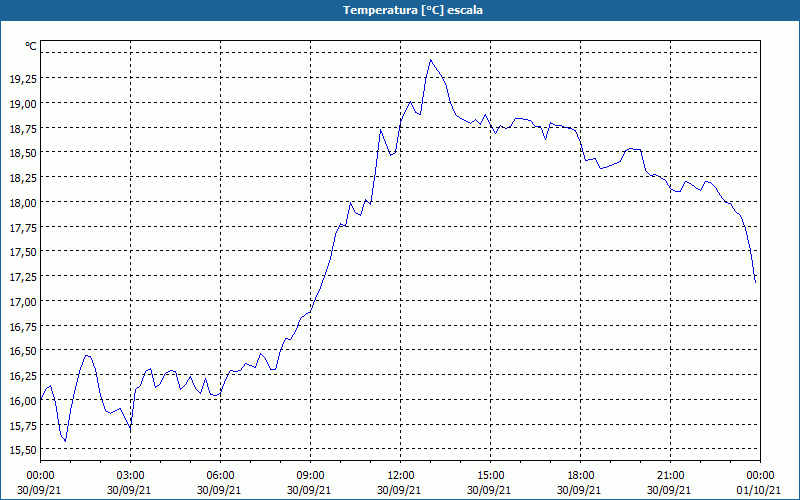Select the 18,00 axis value
The width and height of the screenshot is (800, 500).
[x=23, y=203]
